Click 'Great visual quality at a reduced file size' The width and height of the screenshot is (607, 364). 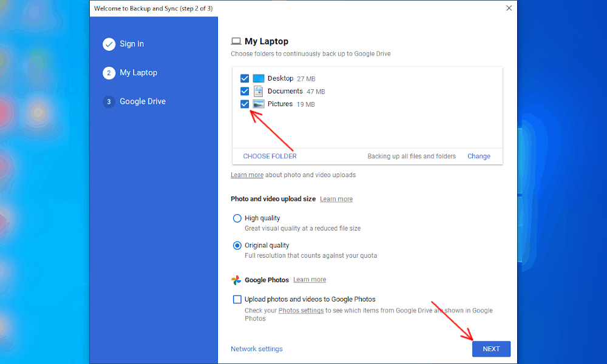coord(302,229)
